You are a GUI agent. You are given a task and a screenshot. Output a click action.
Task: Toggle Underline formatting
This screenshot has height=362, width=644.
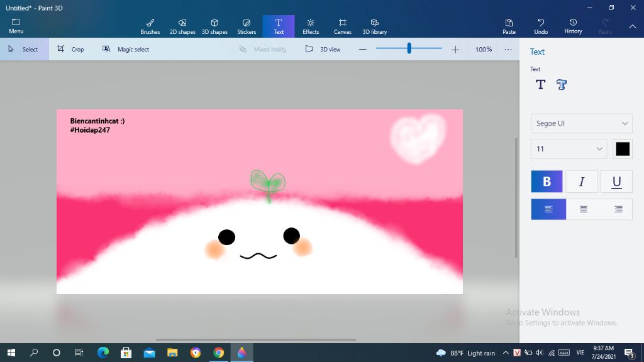tap(616, 182)
